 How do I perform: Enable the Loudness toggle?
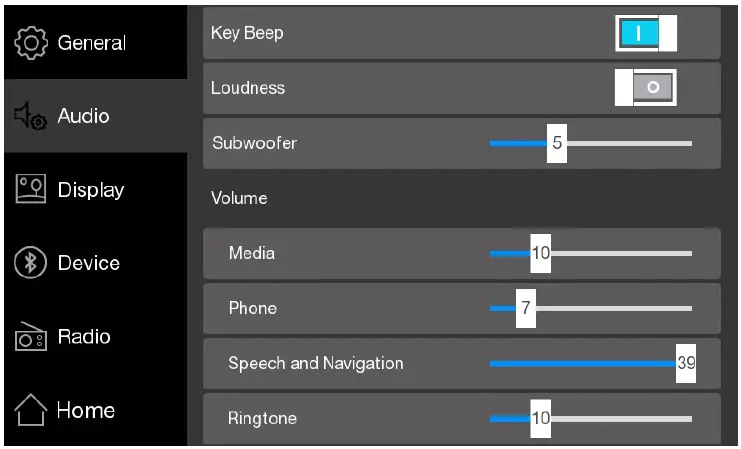[x=646, y=88]
